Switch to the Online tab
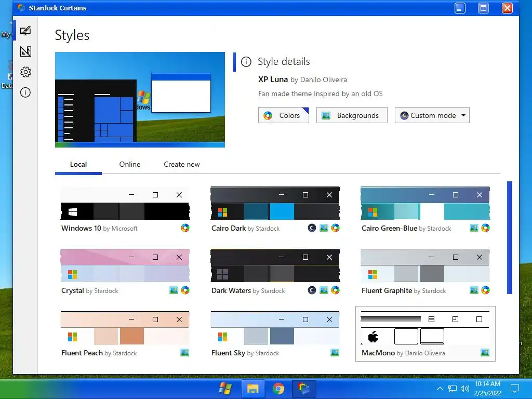This screenshot has width=532, height=399. click(x=130, y=165)
